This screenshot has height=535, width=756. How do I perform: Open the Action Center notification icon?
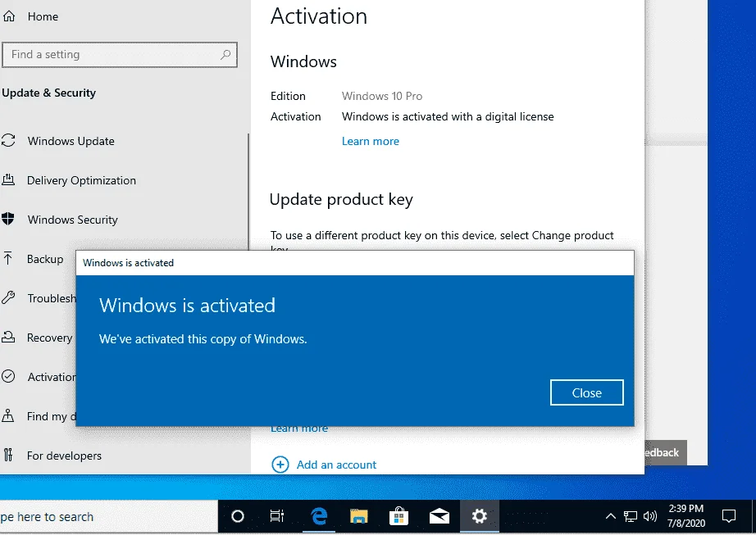pyautogui.click(x=728, y=516)
